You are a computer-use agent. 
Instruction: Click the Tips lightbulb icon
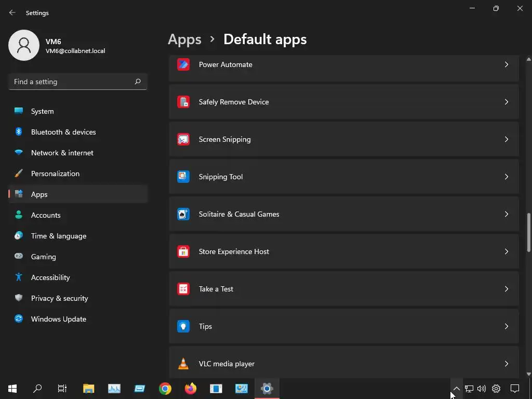[x=183, y=326]
